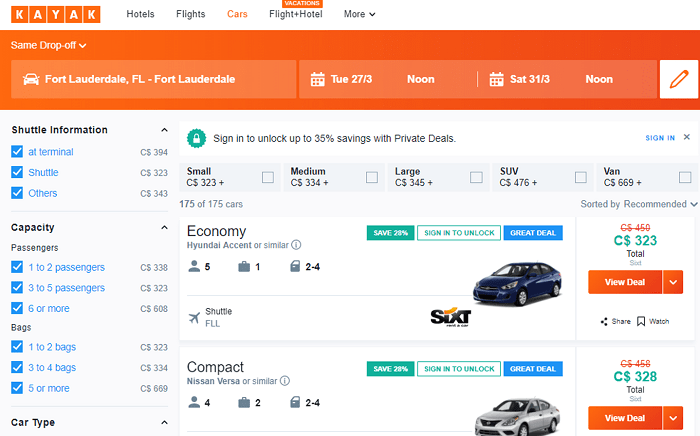Click the Sat 31/3 drop-off date
700x436 pixels.
pos(529,79)
